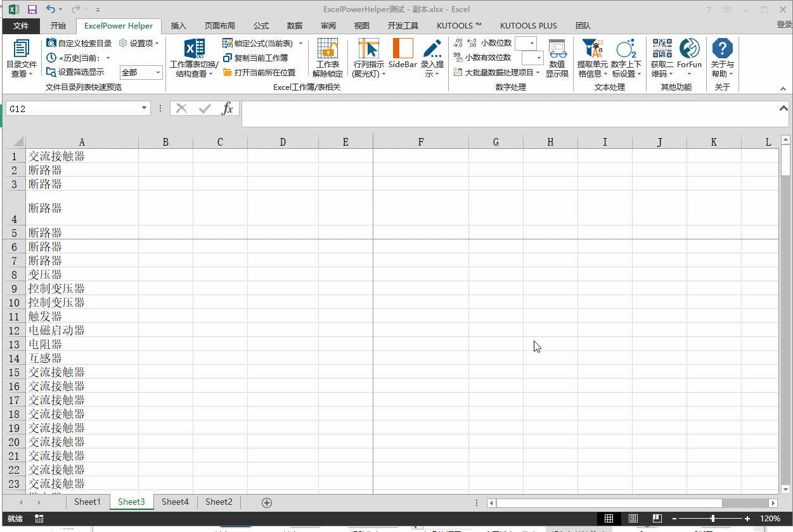Viewport: 793px width, 532px height.
Task: Switch to the KUTOOLS PLUS tab
Action: point(529,26)
